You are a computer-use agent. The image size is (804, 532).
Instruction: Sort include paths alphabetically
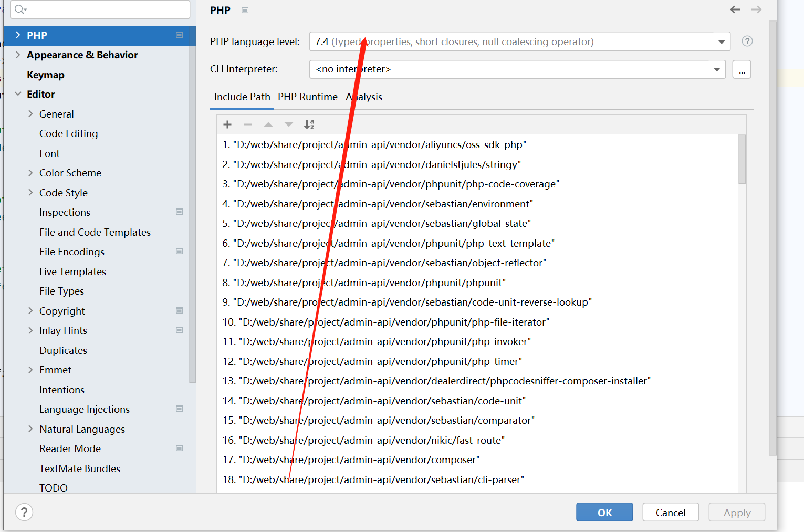tap(309, 124)
